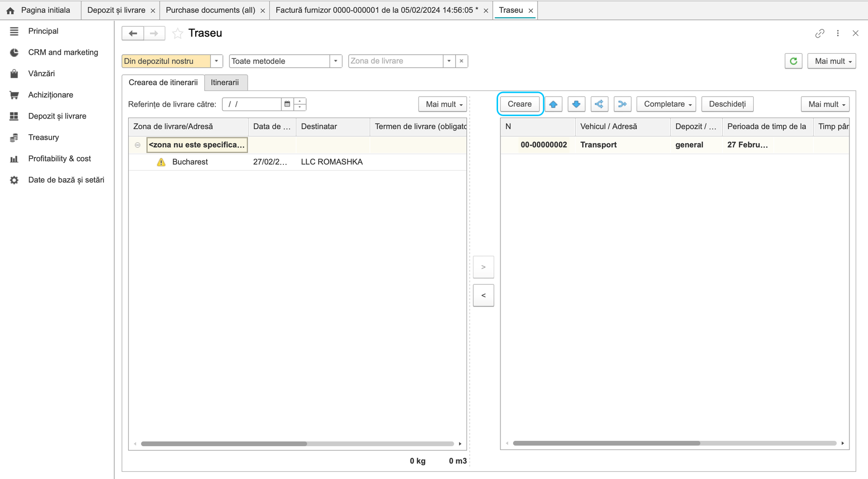Click the green refresh icon

794,61
